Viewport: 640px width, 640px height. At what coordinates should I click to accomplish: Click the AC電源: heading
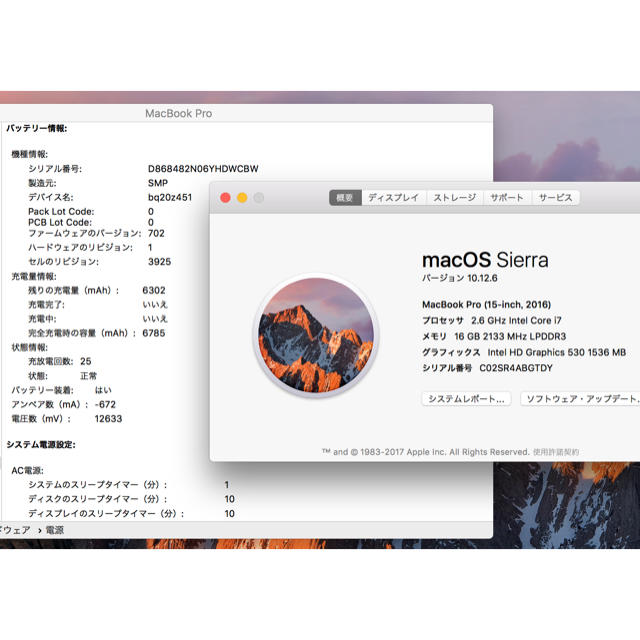(x=27, y=471)
